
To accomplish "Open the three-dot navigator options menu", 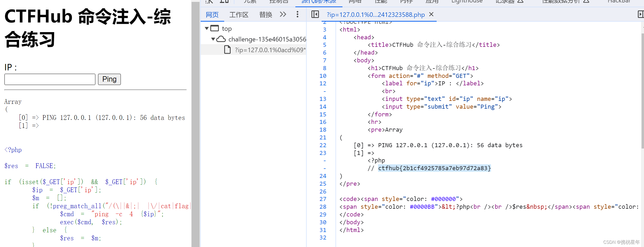I will tap(297, 14).
